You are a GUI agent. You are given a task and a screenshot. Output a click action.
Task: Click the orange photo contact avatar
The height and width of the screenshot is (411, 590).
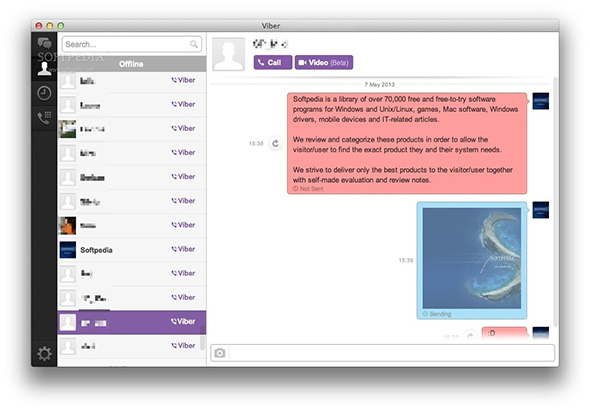click(x=68, y=225)
